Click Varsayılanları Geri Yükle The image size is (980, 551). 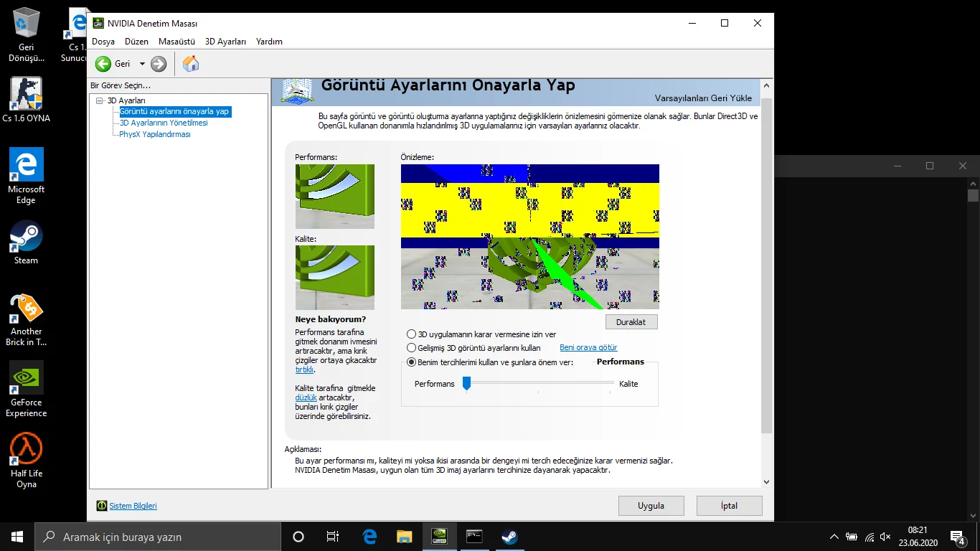pos(703,98)
